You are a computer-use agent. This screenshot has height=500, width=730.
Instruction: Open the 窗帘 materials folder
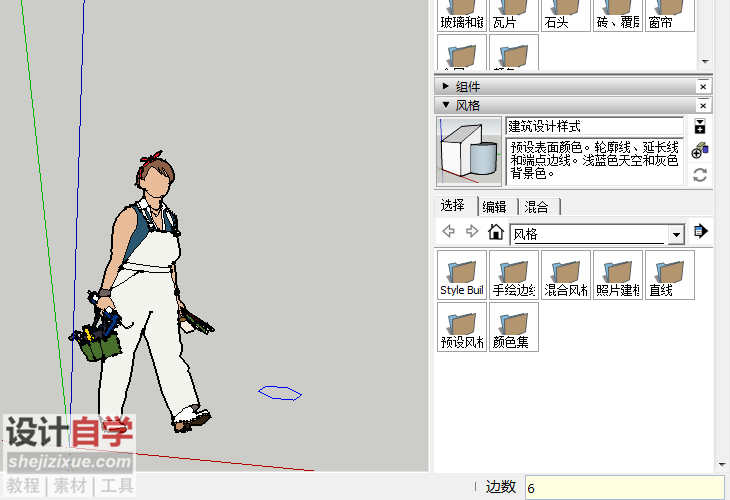[670, 15]
